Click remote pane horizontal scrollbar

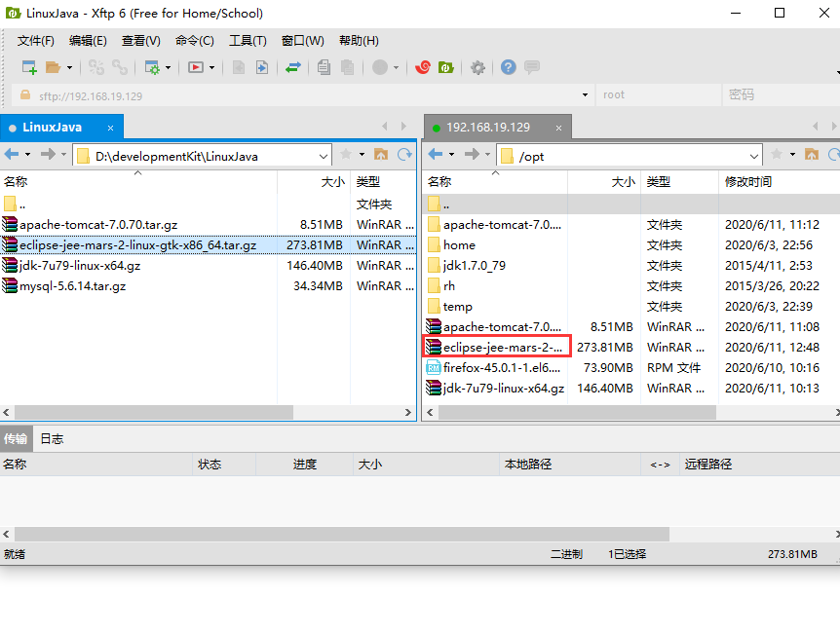point(578,412)
